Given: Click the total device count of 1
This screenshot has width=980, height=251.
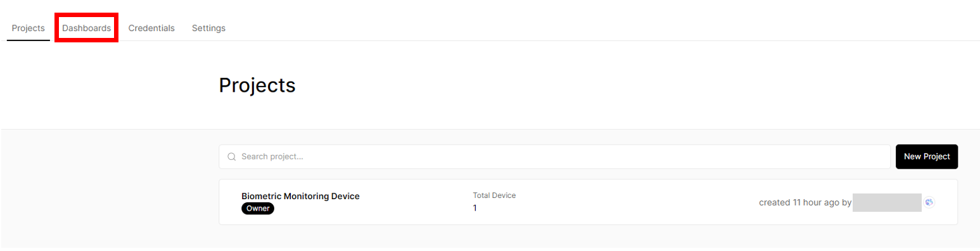Looking at the screenshot, I should point(475,208).
